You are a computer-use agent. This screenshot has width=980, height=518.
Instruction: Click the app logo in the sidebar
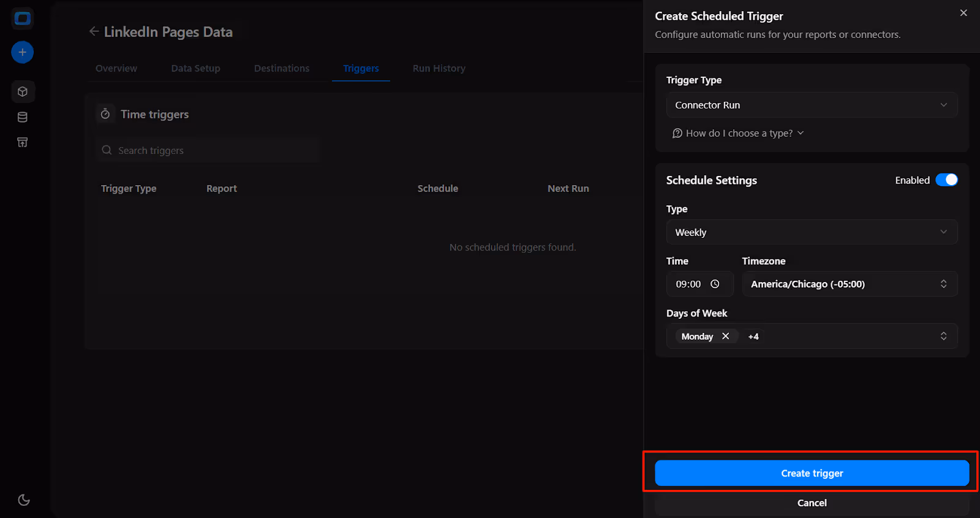23,19
